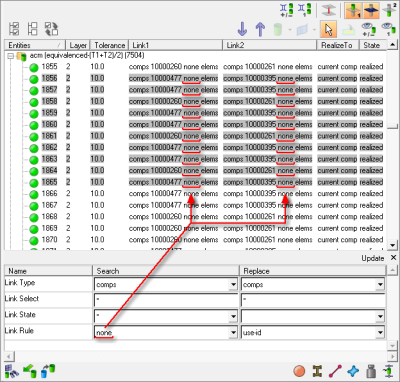Click the export connectors cylinder icon

(x=48, y=371)
